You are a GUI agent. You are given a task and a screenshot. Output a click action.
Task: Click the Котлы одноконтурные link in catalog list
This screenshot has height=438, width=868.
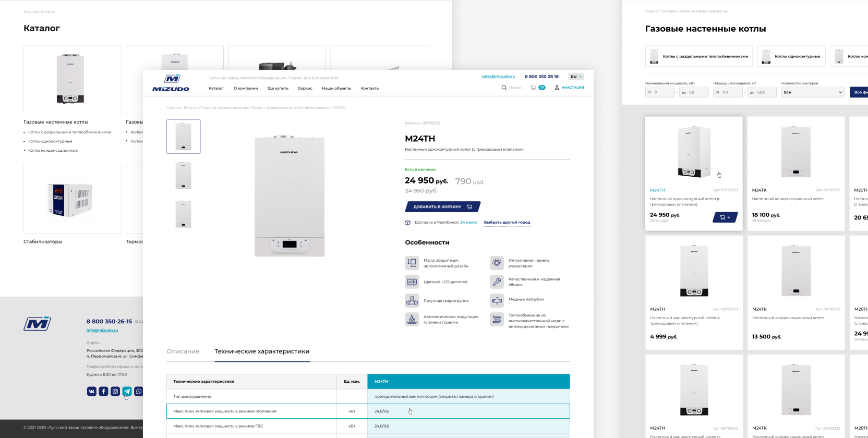point(50,141)
